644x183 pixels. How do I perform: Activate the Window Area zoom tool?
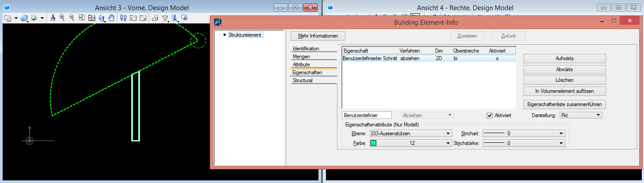click(82, 18)
